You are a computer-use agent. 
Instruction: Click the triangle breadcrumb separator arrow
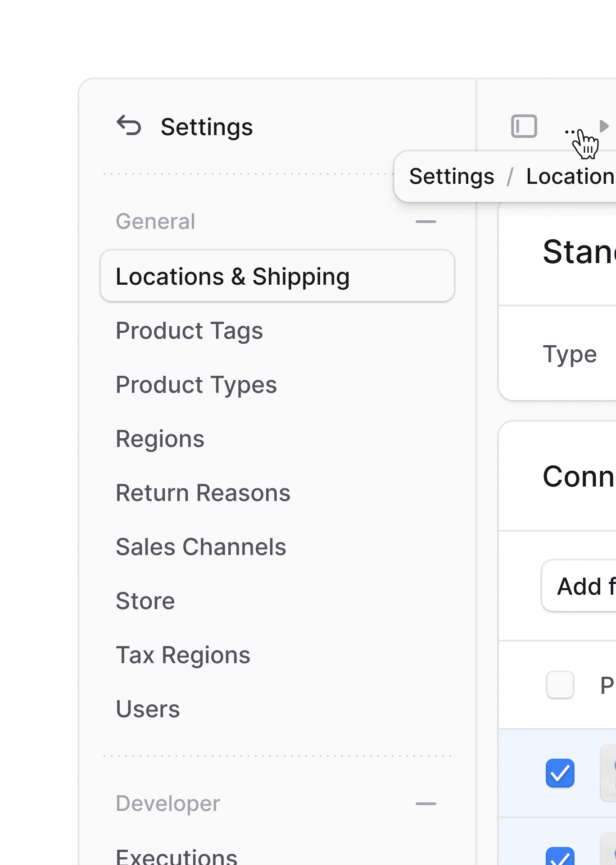click(x=604, y=126)
